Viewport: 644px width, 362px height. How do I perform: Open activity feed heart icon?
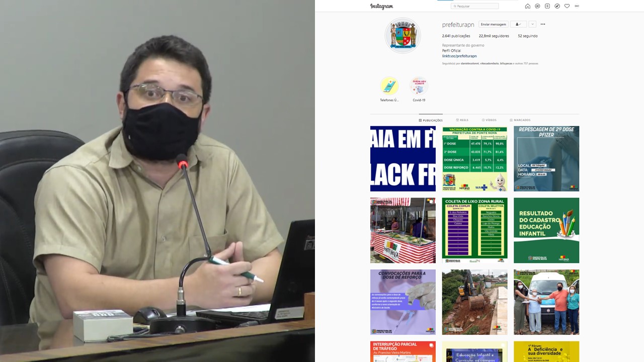(x=567, y=6)
